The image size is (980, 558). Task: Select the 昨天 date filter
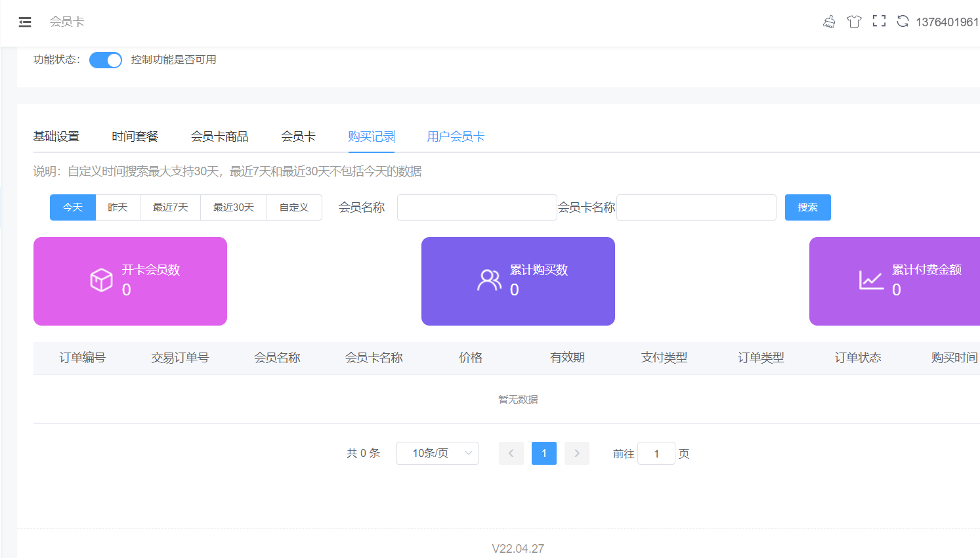pos(118,207)
